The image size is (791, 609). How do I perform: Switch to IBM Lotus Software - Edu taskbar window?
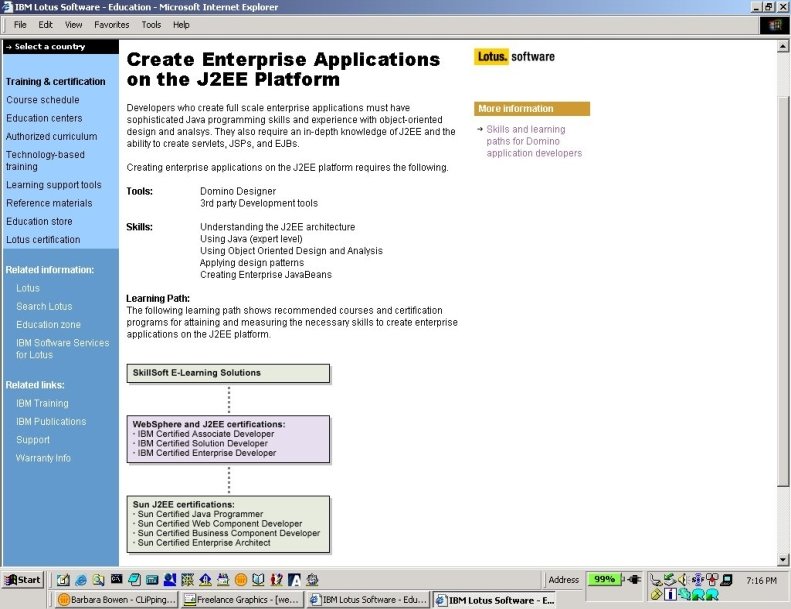click(368, 599)
